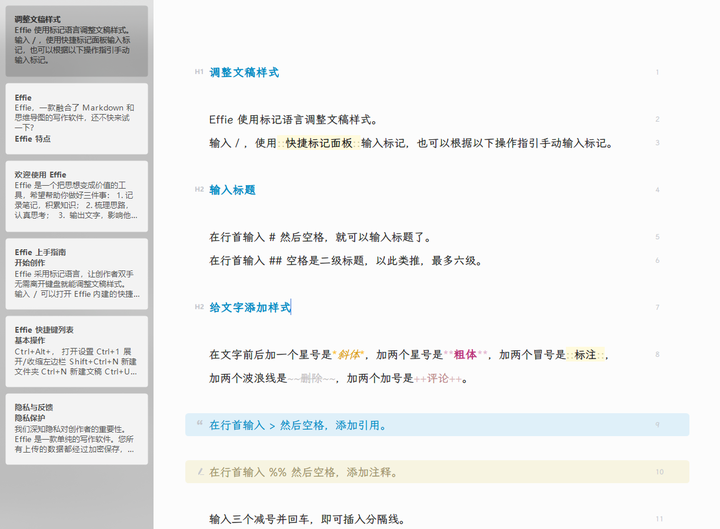Click the blue quote line 在行首输入 > 然后空格
This screenshot has width=720, height=529.
pyautogui.click(x=437, y=425)
